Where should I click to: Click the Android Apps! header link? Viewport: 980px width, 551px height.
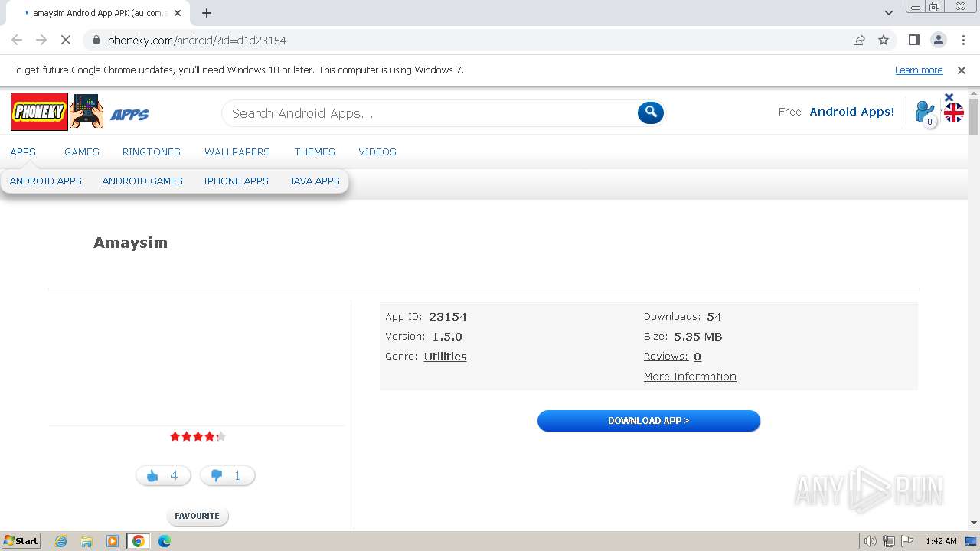point(852,112)
